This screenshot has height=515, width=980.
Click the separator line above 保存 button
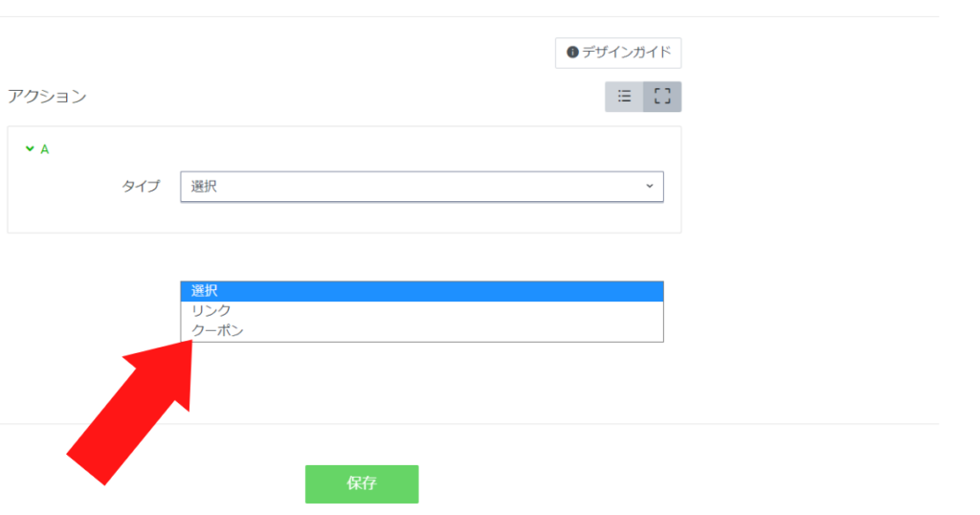click(469, 424)
